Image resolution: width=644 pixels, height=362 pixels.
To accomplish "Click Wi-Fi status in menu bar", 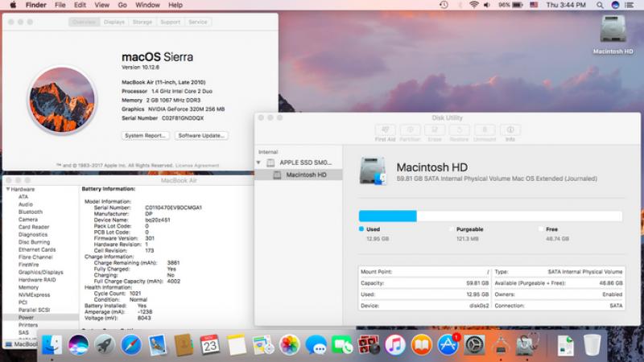I will (474, 5).
